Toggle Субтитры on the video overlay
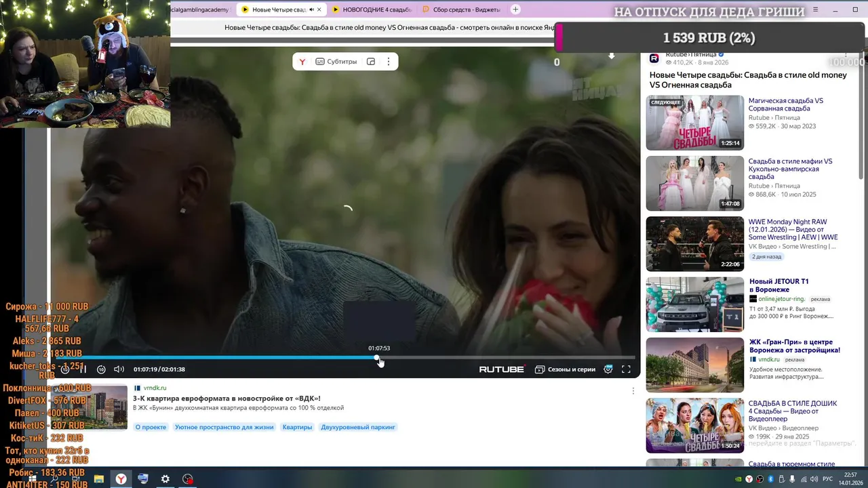This screenshot has height=488, width=868. [x=336, y=62]
